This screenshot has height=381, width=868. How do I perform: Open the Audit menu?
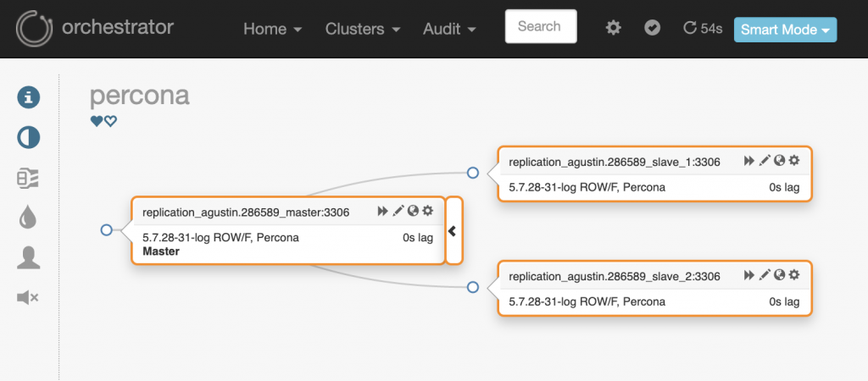tap(449, 29)
